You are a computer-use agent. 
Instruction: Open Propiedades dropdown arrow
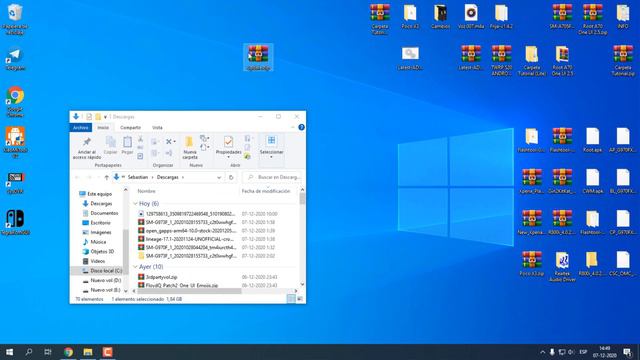pyautogui.click(x=228, y=157)
